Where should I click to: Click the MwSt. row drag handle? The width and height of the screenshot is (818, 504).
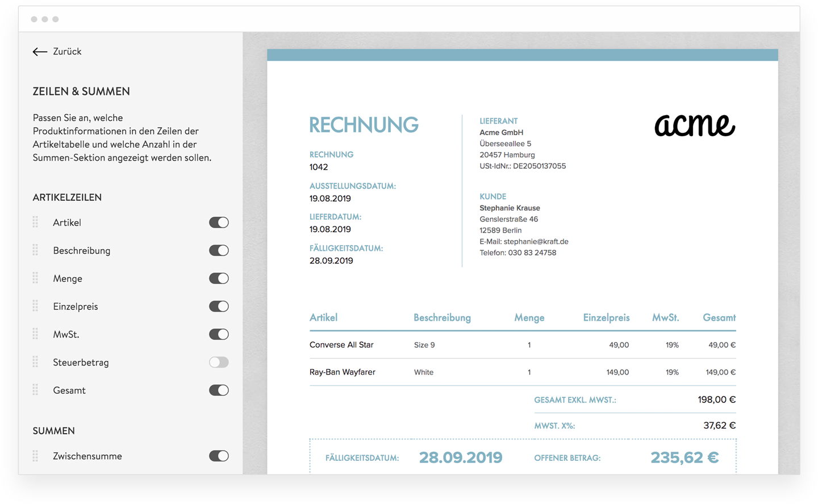pos(35,334)
